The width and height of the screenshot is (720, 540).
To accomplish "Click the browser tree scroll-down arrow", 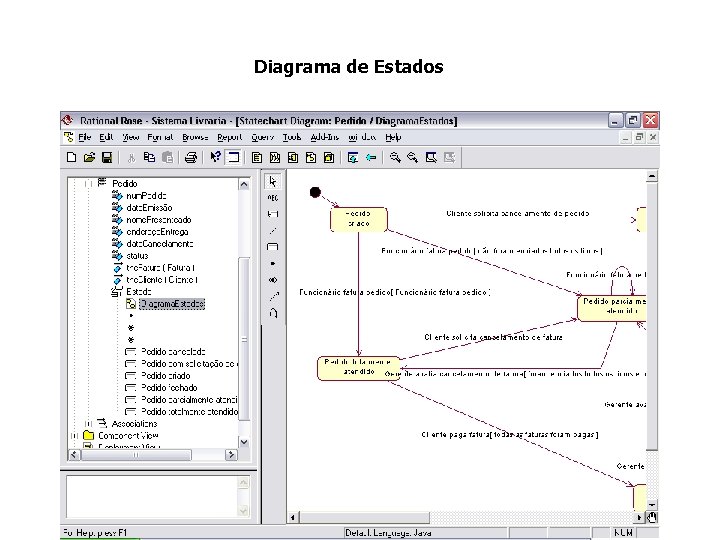I will point(244,442).
